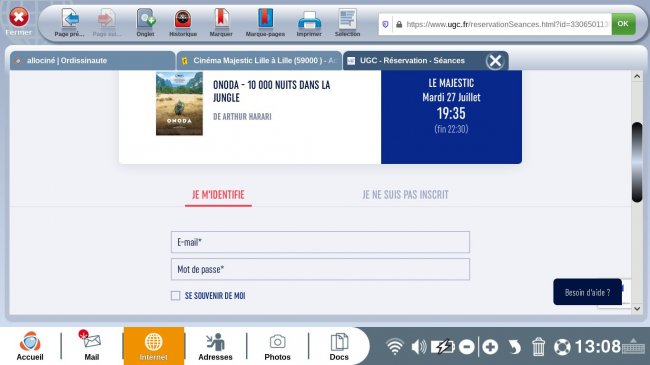Click the red Fermer close icon
Screen dimensions: 650x365
point(19,17)
